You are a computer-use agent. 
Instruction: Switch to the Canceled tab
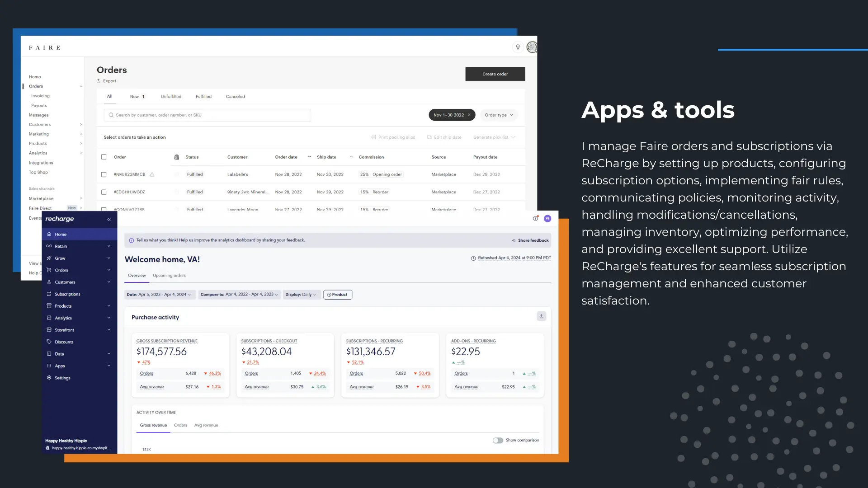236,97
